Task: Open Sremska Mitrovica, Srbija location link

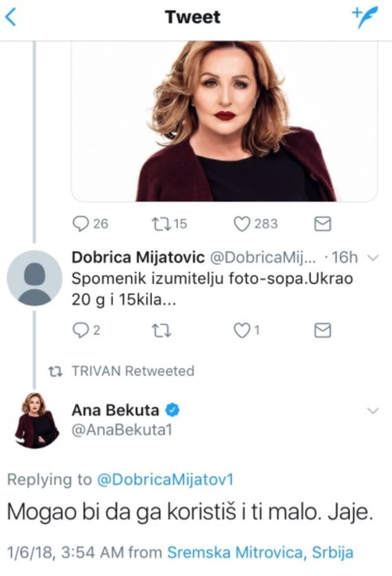Action: click(x=260, y=553)
